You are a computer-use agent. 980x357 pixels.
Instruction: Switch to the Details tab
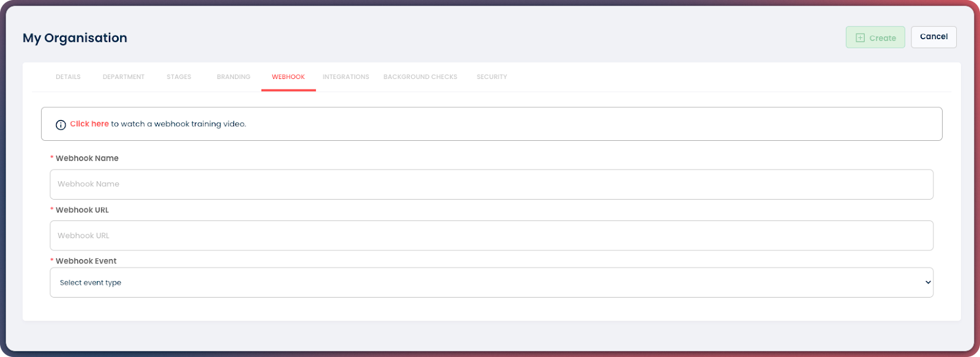point(68,77)
